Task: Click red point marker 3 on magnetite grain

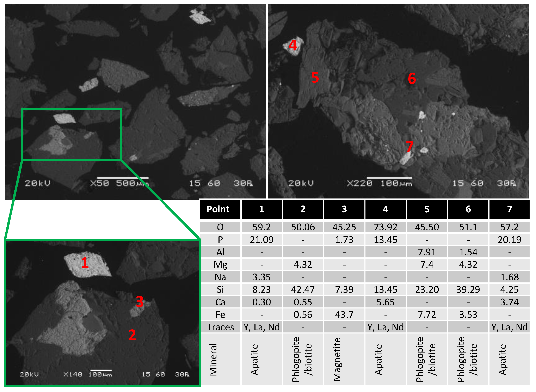Action: 139,302
